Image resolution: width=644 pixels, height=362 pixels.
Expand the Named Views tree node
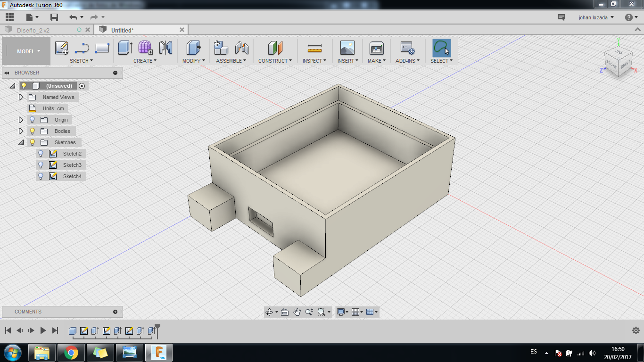click(x=21, y=97)
